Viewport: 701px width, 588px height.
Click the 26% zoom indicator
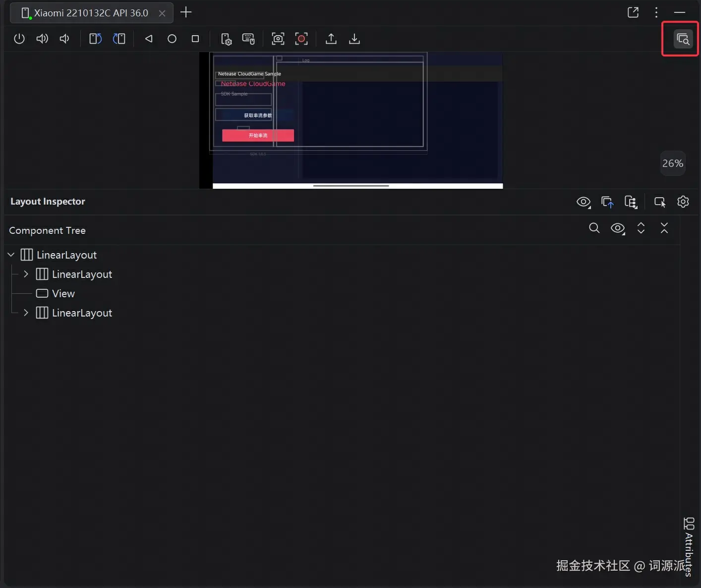(673, 163)
